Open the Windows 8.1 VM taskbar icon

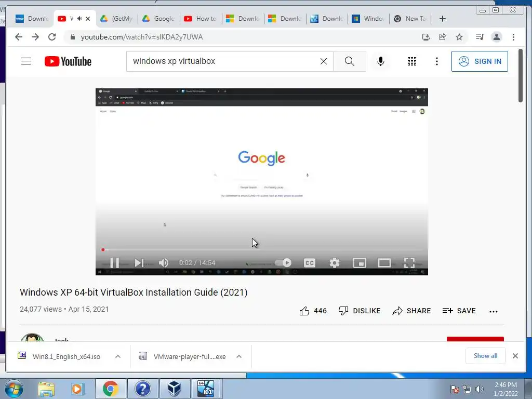coord(206,389)
